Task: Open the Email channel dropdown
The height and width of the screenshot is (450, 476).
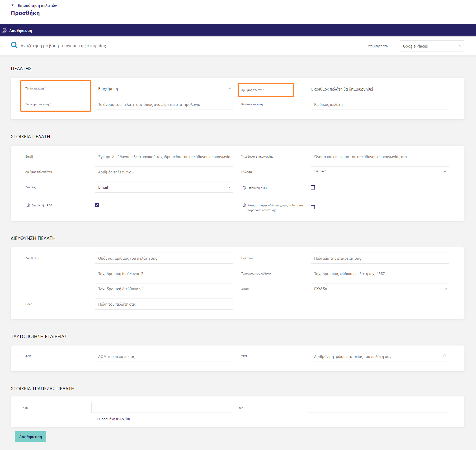Action: 164,187
